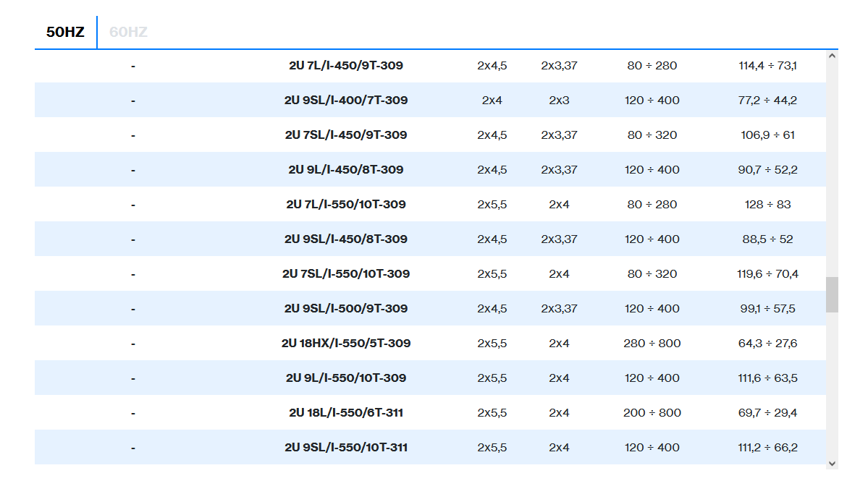Select model 2U 7L/I-450/9T-309

(x=345, y=66)
